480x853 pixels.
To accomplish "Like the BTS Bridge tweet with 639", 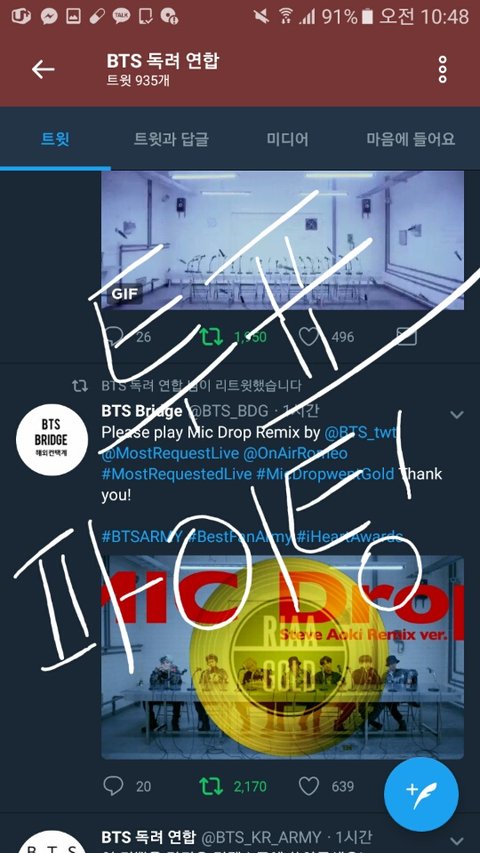I will tap(309, 786).
